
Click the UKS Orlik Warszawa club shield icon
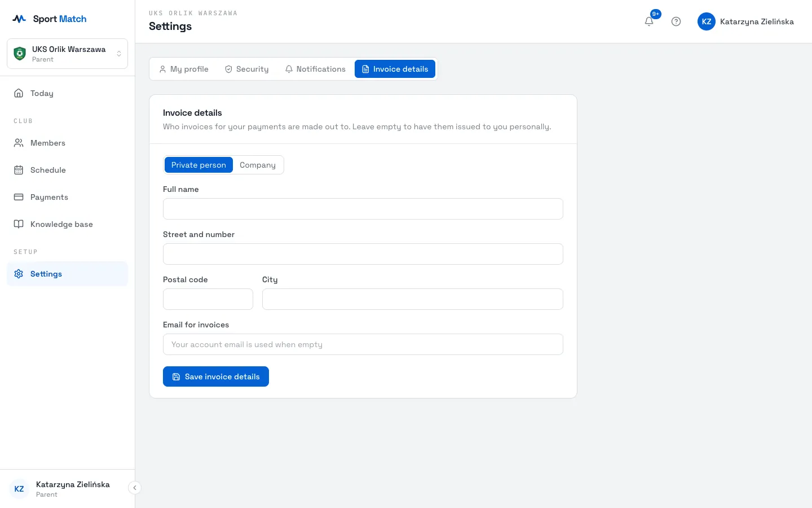(x=20, y=54)
